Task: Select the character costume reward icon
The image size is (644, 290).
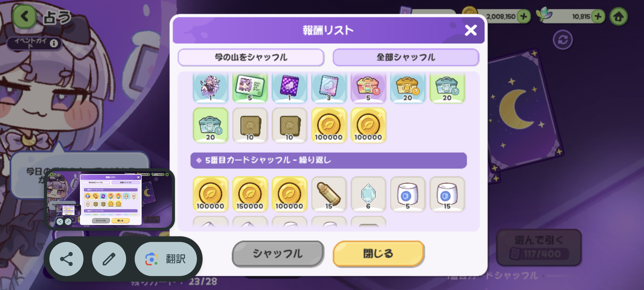Action: 211,88
